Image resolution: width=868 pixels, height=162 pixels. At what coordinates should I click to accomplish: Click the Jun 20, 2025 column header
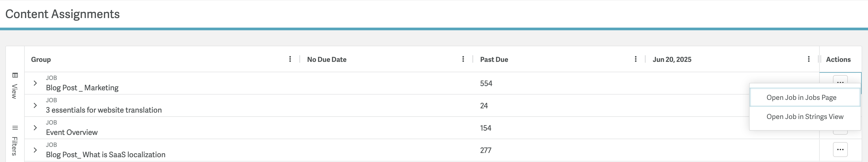pyautogui.click(x=672, y=59)
